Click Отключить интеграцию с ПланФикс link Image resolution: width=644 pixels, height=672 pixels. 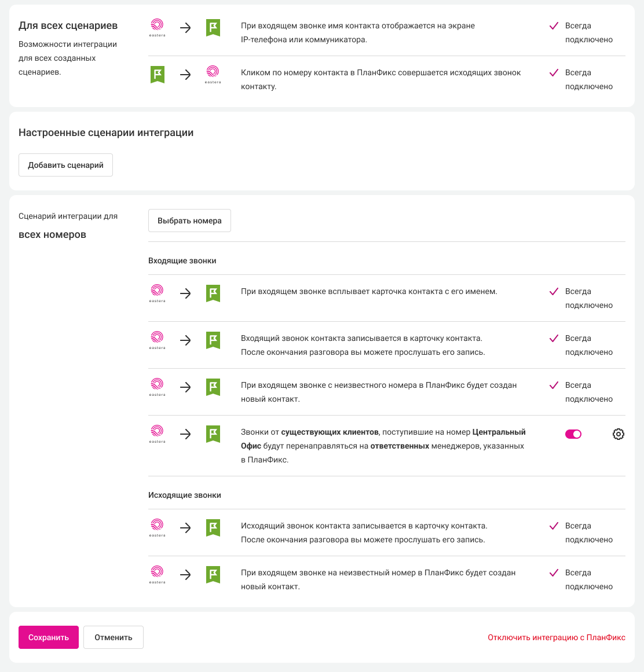pos(557,637)
